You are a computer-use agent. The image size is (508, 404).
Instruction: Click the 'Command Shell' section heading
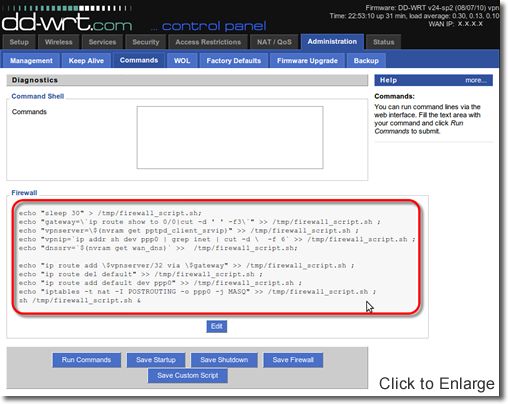pos(38,96)
